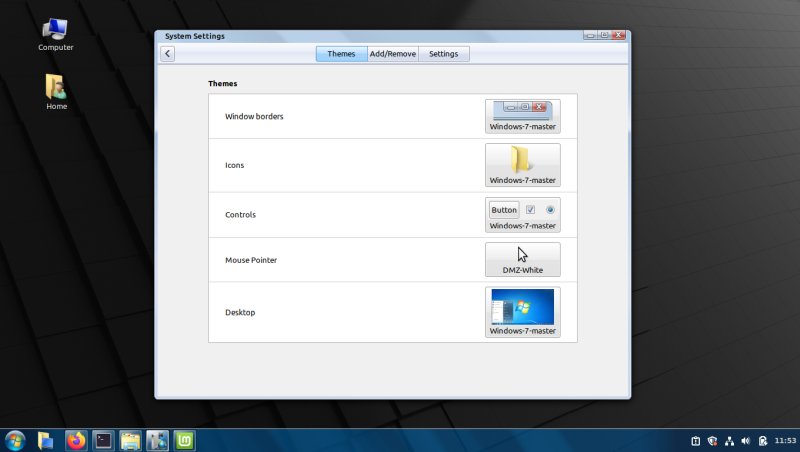Click the Themes section heading

222,84
